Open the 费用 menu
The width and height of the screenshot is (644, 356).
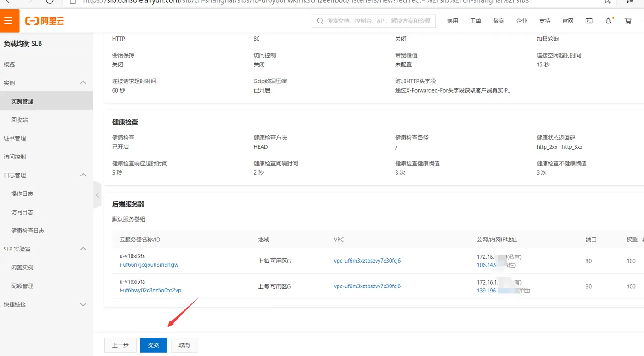click(452, 21)
